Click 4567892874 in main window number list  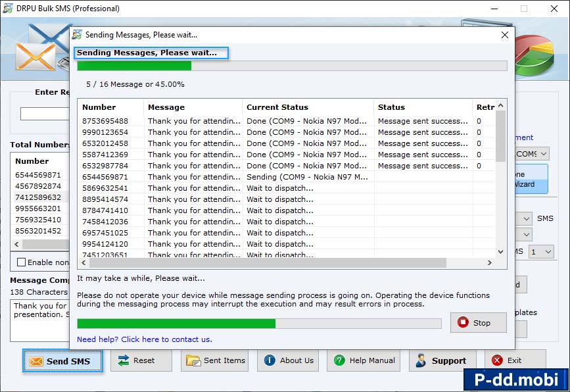(38, 186)
